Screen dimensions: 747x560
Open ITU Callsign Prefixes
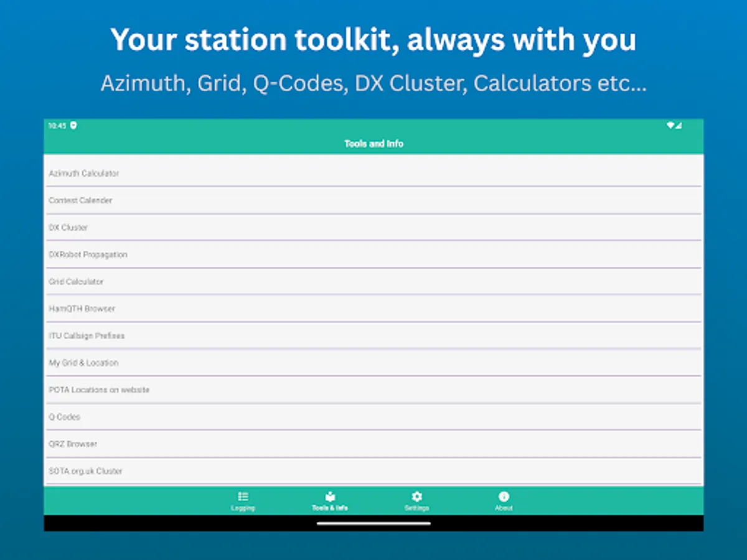pos(374,335)
